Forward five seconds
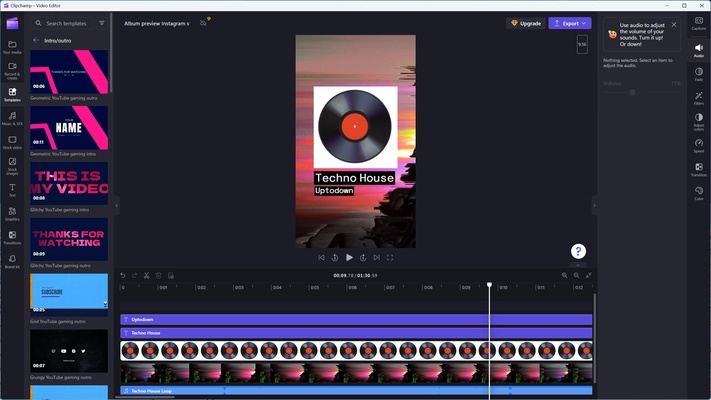 click(363, 257)
